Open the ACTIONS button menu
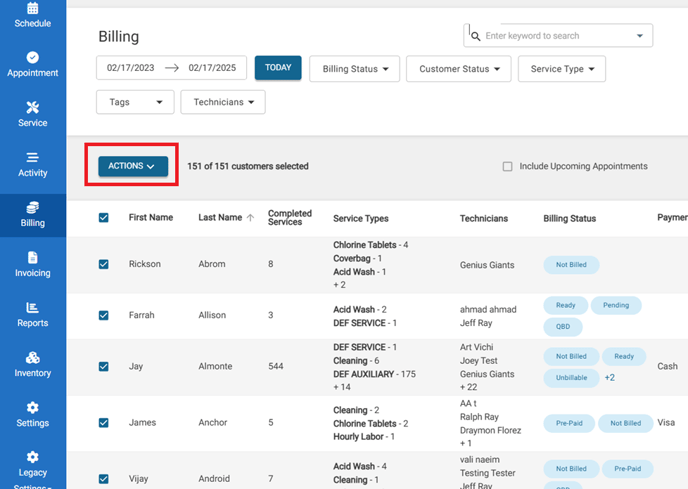The width and height of the screenshot is (688, 489). (x=132, y=166)
